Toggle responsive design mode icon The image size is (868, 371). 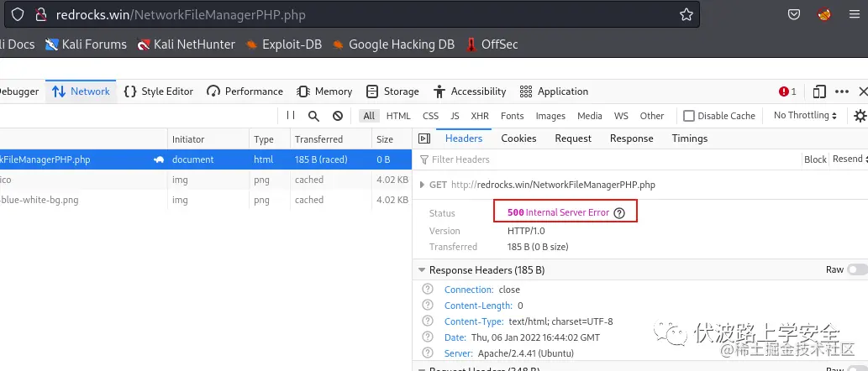click(819, 91)
